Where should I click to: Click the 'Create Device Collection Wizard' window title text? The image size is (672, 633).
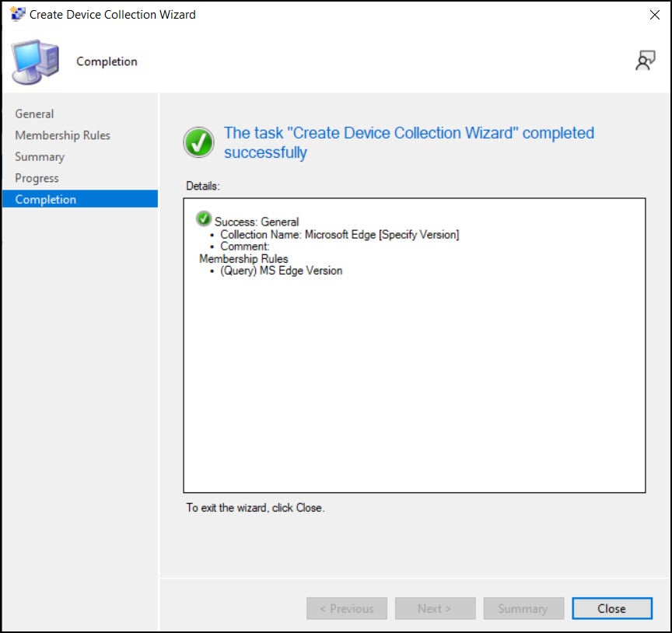pyautogui.click(x=112, y=15)
